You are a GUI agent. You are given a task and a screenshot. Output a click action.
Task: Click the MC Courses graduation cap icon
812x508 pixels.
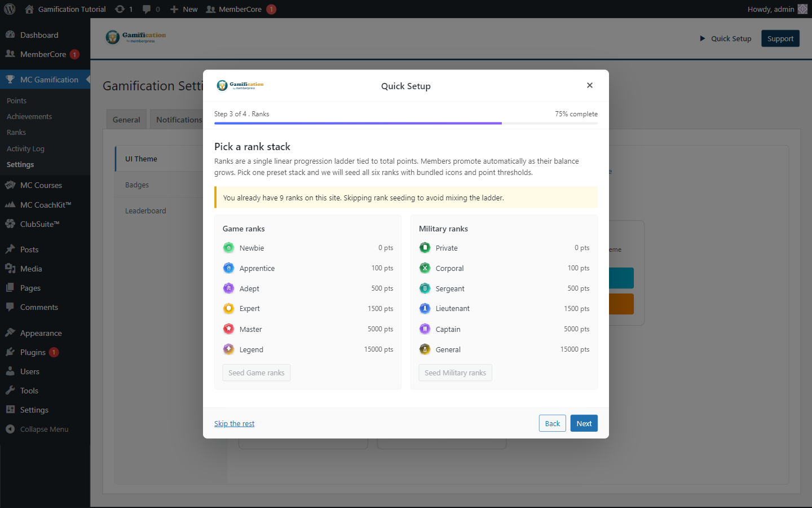(10, 185)
